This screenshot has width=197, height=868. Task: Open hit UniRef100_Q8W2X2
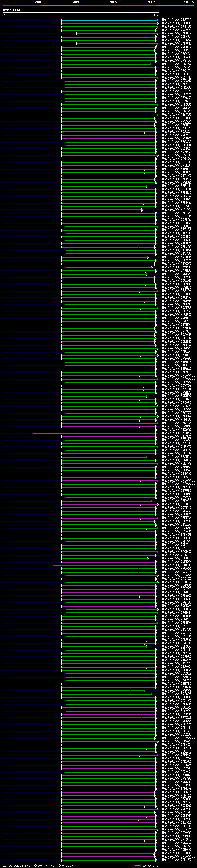point(176,382)
